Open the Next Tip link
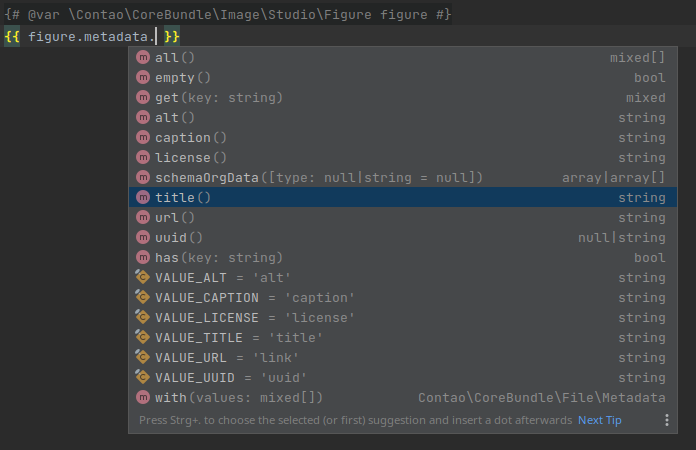This screenshot has width=696, height=450. point(600,420)
